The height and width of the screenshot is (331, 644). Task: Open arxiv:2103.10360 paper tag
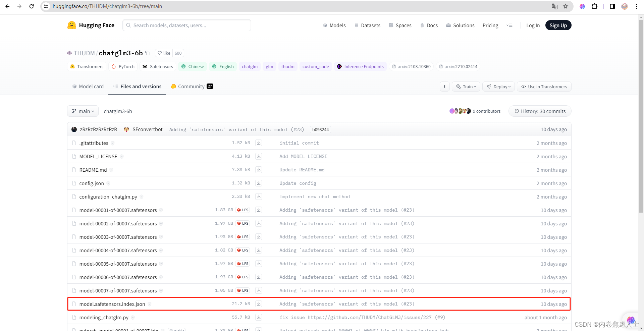point(411,66)
